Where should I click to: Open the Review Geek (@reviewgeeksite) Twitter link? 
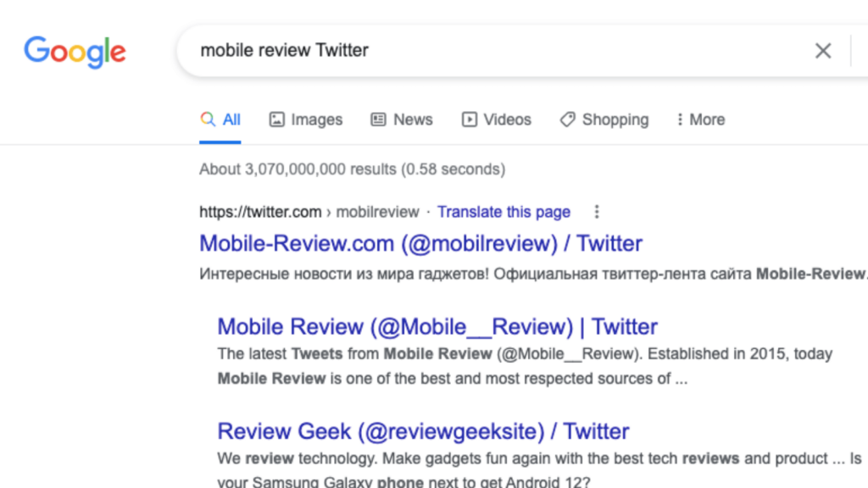[424, 431]
